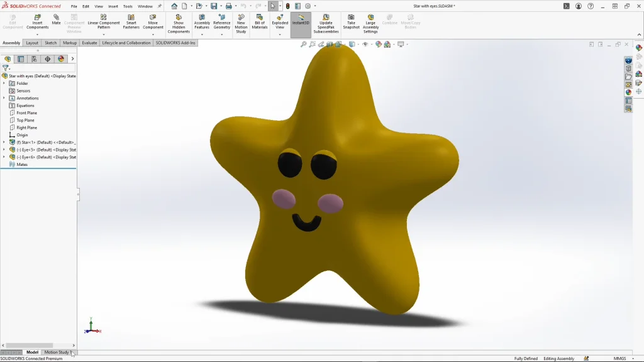644x362 pixels.
Task: Toggle visibility with Hide/Show Items eye icon
Action: (365, 44)
